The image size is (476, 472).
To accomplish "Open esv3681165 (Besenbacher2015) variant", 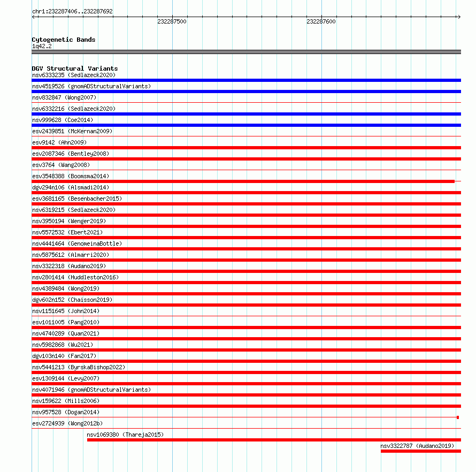I will 77,199.
